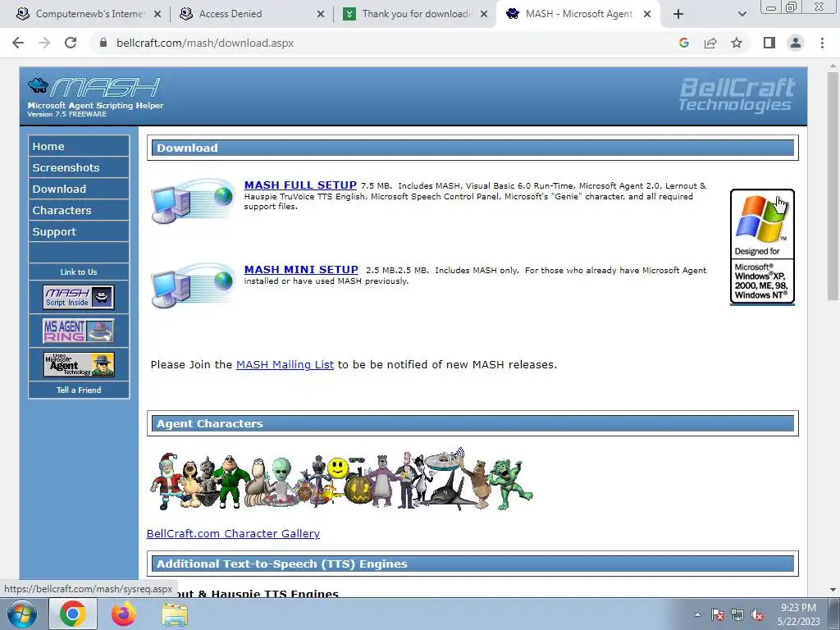Close the Access Denied tab
Screen dimensions: 840x630
click(321, 14)
